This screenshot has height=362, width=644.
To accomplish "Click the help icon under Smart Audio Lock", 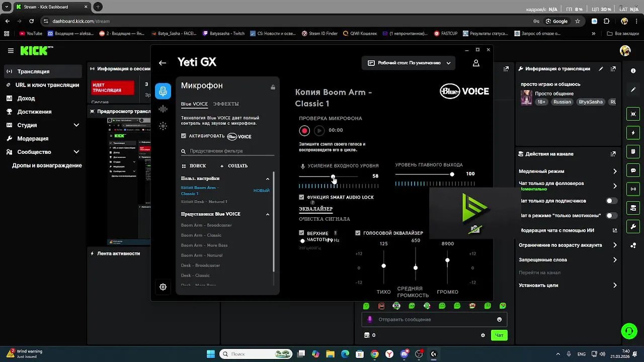I will click(x=312, y=203).
